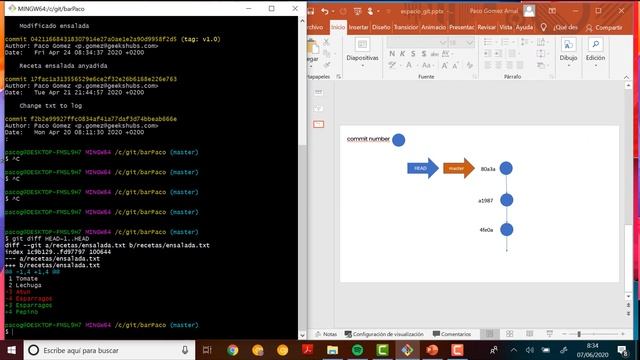Open PowerPoint account profile picture

[529, 11]
